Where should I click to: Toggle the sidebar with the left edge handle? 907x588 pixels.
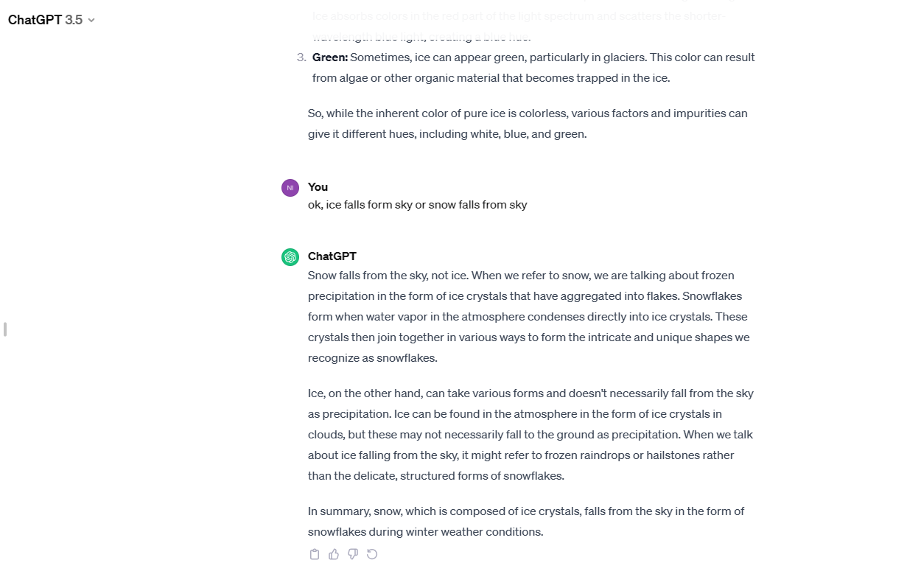coord(5,329)
